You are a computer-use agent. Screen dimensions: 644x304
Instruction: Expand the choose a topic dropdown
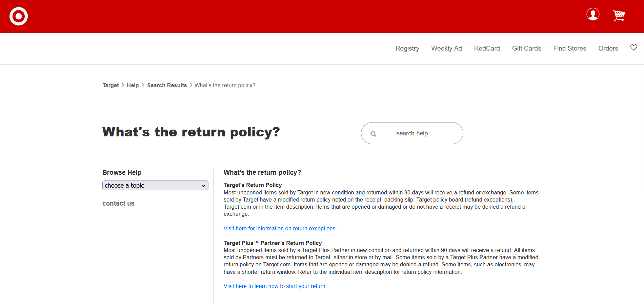point(155,186)
